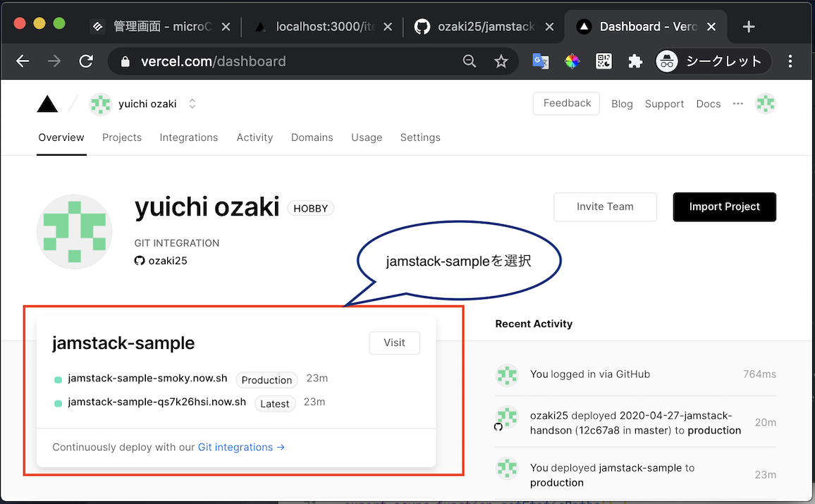Open the user avatar menu in header

tap(766, 104)
